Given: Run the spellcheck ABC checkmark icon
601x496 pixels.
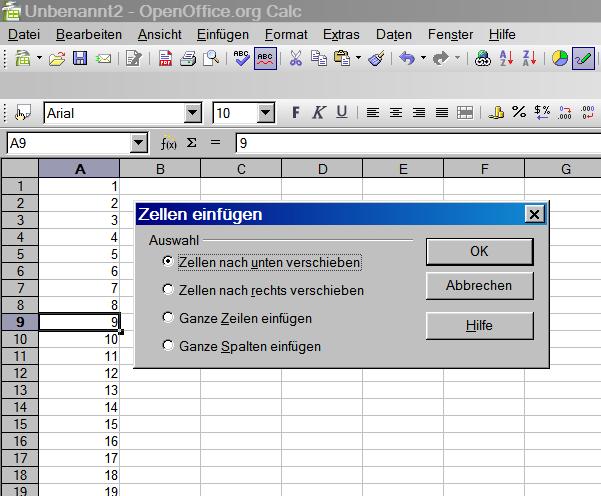Looking at the screenshot, I should click(241, 58).
